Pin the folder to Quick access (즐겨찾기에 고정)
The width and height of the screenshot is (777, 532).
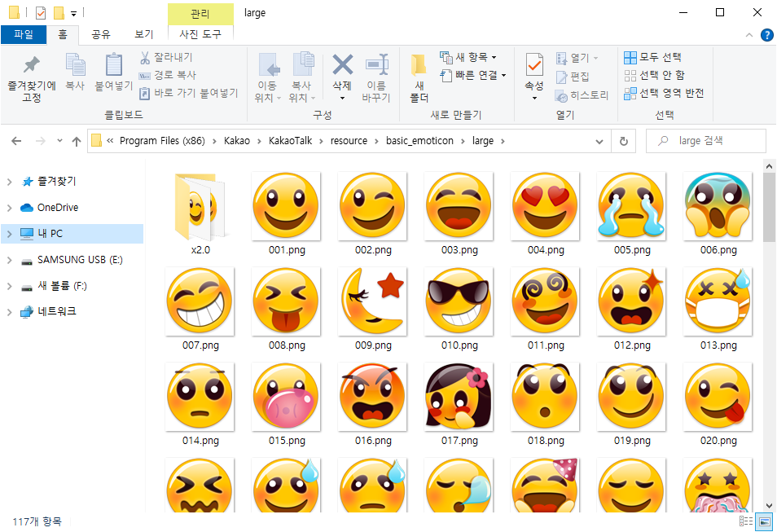(32, 77)
